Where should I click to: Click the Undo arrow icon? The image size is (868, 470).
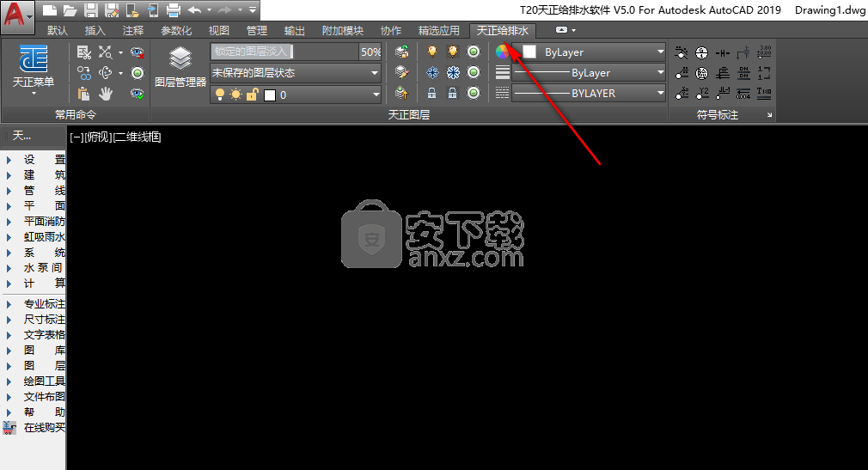click(x=194, y=10)
